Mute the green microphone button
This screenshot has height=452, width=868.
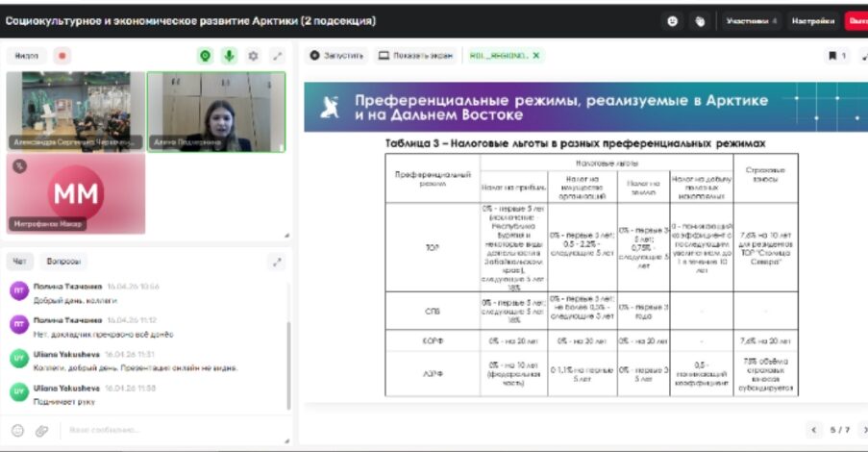click(x=229, y=56)
